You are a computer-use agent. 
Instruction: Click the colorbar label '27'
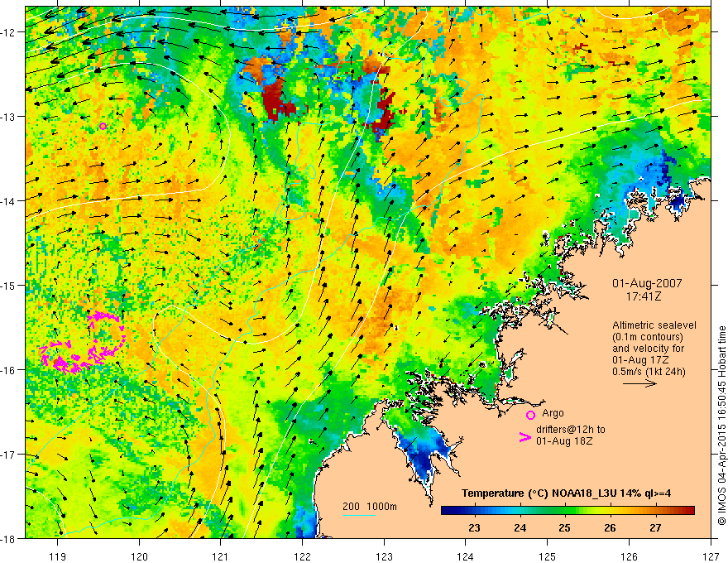click(x=655, y=528)
